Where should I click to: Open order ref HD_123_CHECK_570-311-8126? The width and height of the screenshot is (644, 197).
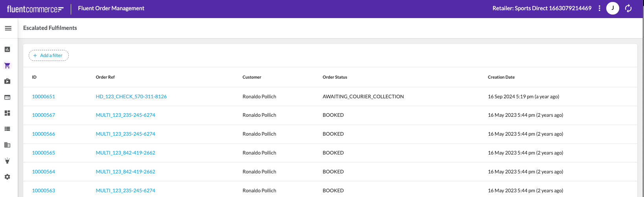pos(131,97)
